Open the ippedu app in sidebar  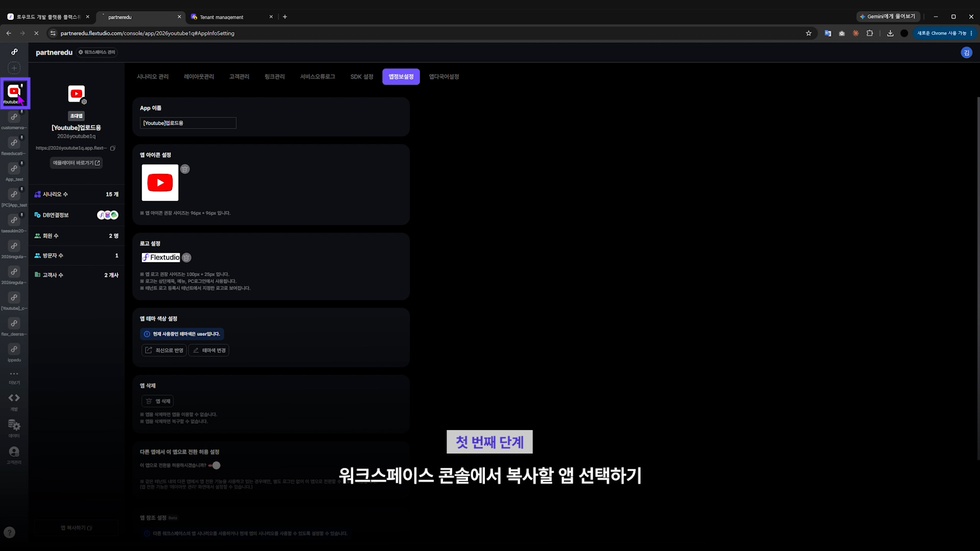click(x=14, y=352)
